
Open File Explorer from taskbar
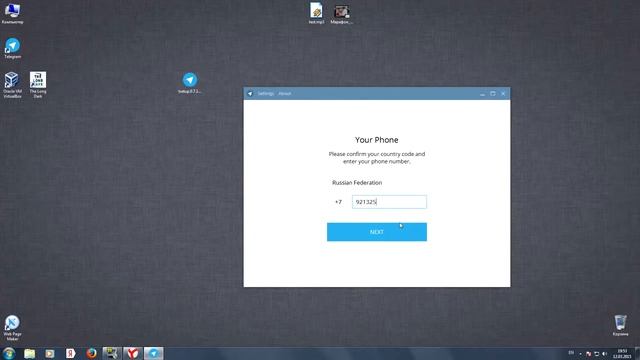[x=29, y=353]
